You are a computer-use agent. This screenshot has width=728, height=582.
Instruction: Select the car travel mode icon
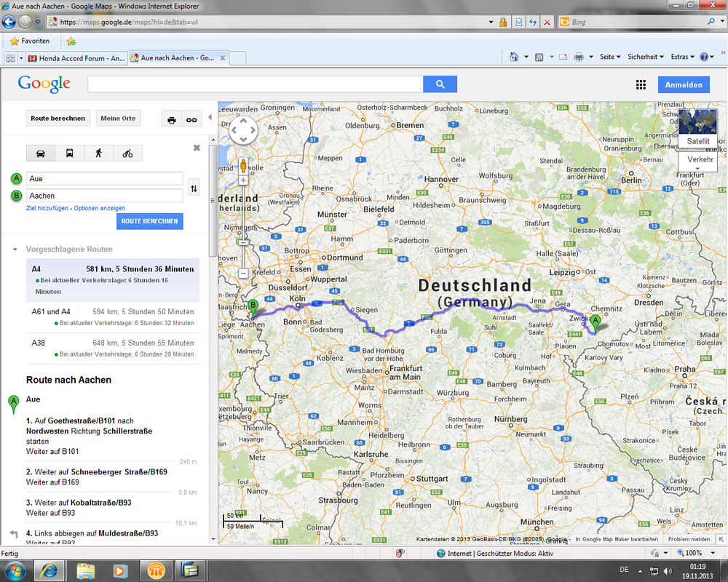41,154
